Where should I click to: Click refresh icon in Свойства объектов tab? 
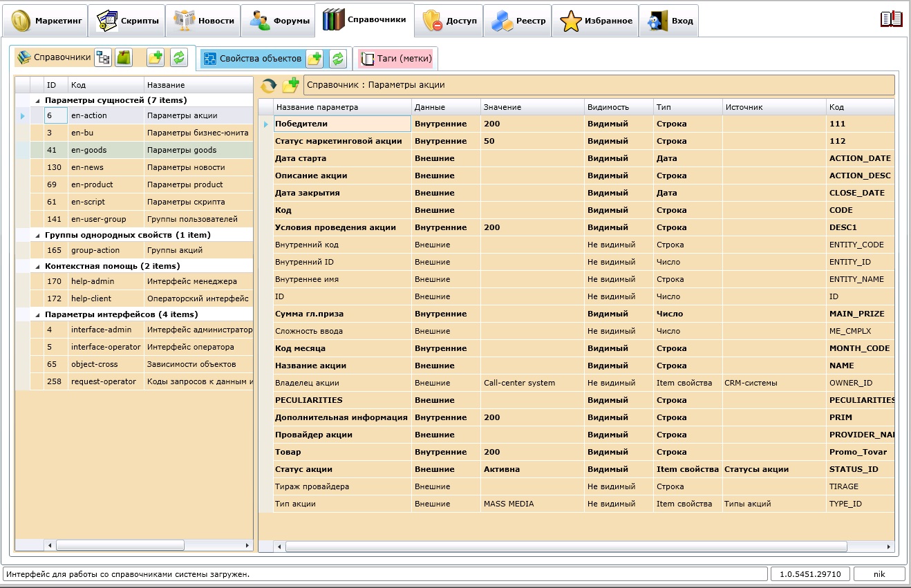[x=337, y=59]
